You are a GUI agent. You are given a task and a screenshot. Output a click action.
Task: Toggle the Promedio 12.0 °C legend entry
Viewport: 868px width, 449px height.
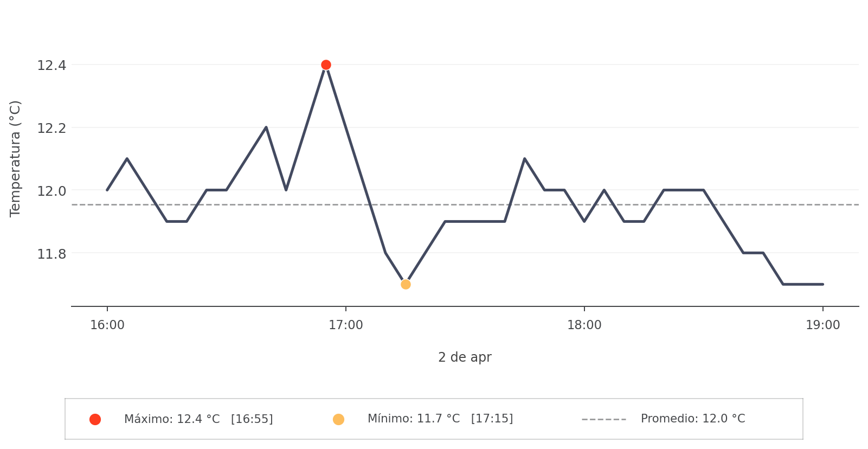tap(692, 419)
